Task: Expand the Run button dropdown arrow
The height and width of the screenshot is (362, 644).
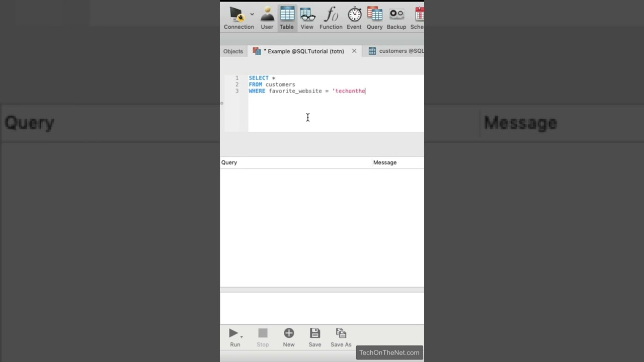Action: 242,337
